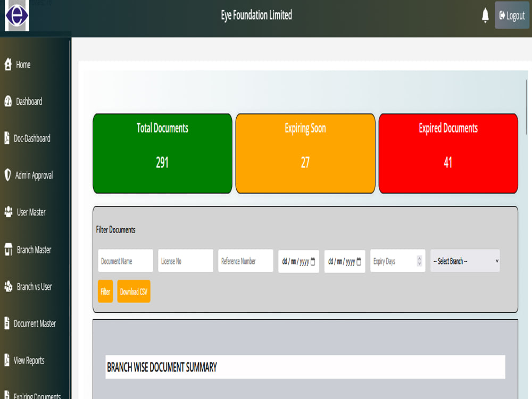Focus the Reference Number field
This screenshot has width=532, height=399.
coord(246,261)
